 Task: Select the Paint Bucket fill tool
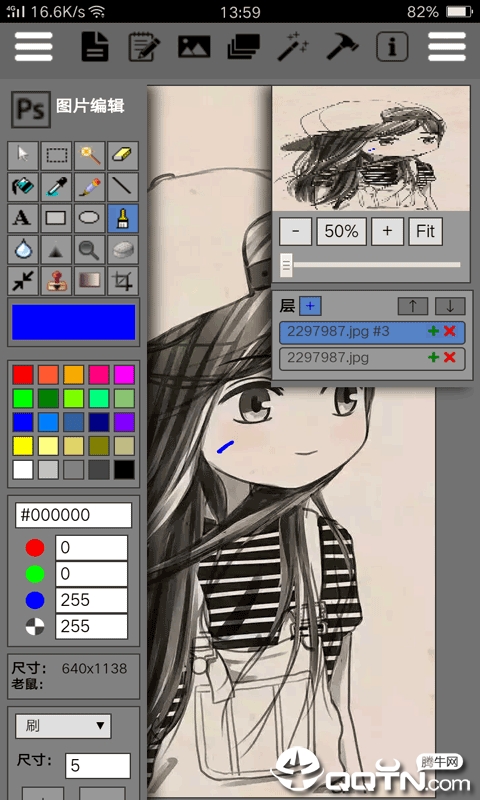[x=23, y=187]
